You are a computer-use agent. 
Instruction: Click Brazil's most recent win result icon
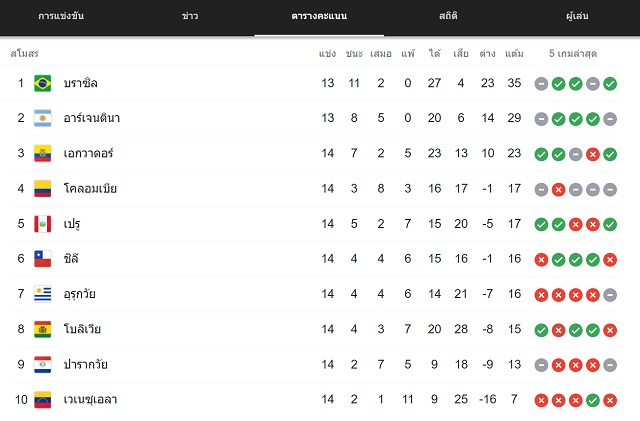tap(610, 84)
